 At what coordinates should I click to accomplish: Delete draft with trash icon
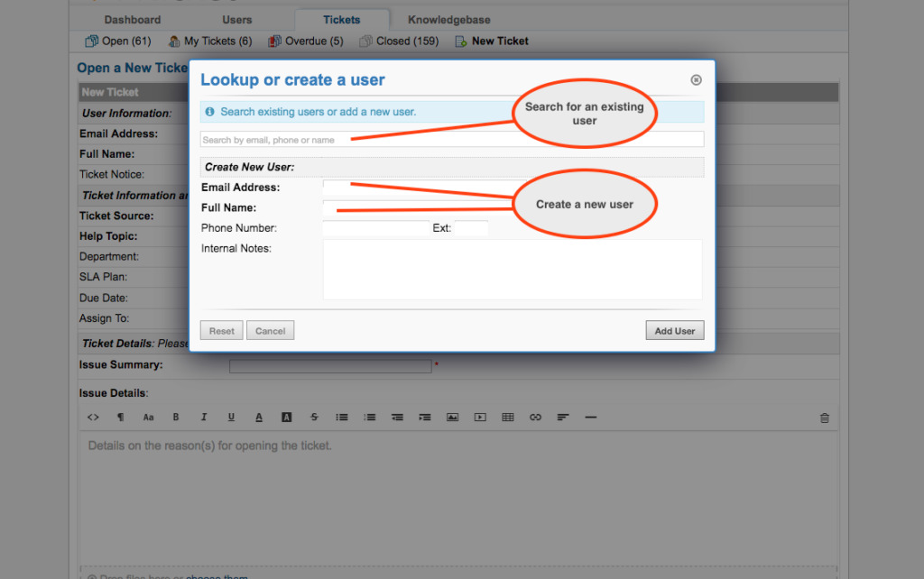[x=825, y=418]
